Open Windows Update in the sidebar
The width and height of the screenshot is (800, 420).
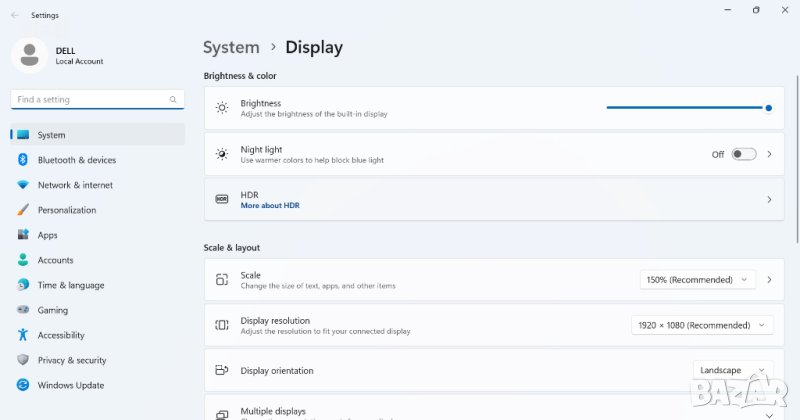pos(70,385)
